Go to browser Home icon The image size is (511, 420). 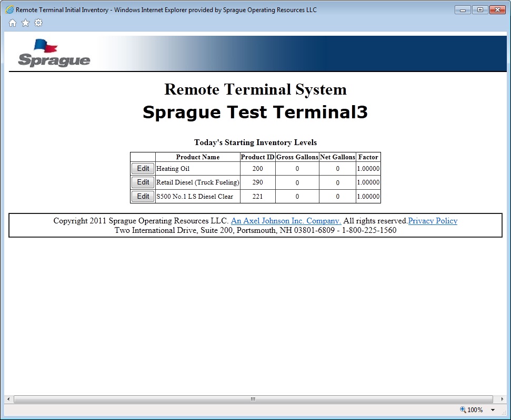[x=13, y=23]
